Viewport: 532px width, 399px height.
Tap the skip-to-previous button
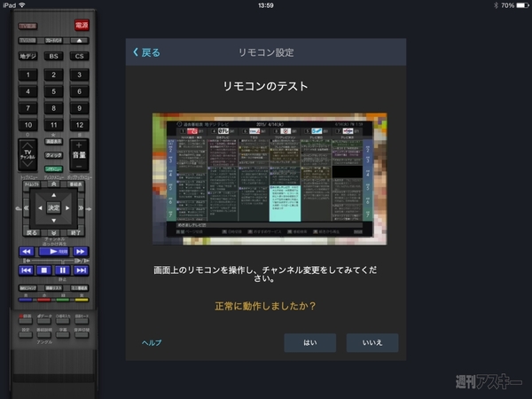[x=26, y=270]
